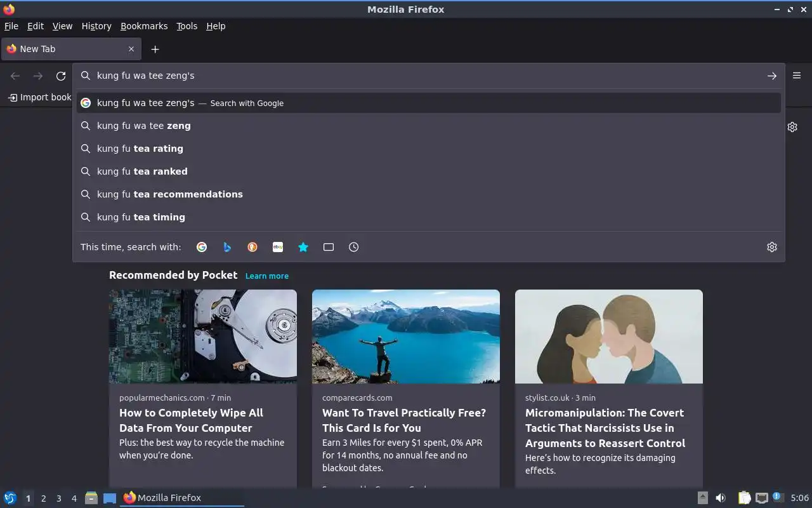Search with eBay engine icon
The height and width of the screenshot is (508, 812).
coord(278,247)
